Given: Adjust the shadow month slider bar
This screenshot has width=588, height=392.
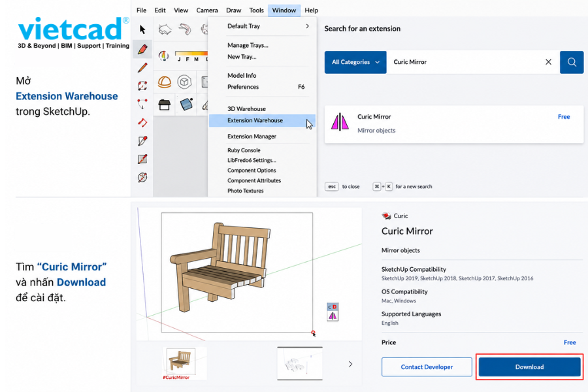Looking at the screenshot, I should point(191,54).
